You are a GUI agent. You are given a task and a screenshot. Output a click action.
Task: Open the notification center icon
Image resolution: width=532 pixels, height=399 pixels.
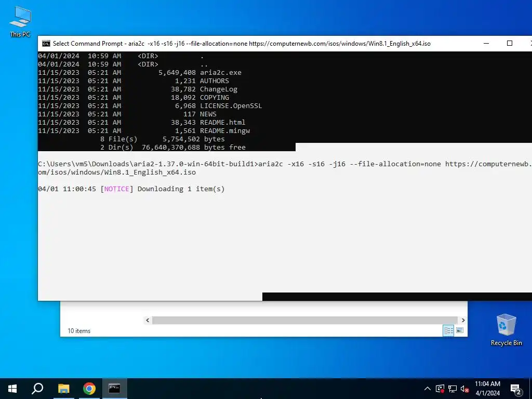click(x=516, y=389)
